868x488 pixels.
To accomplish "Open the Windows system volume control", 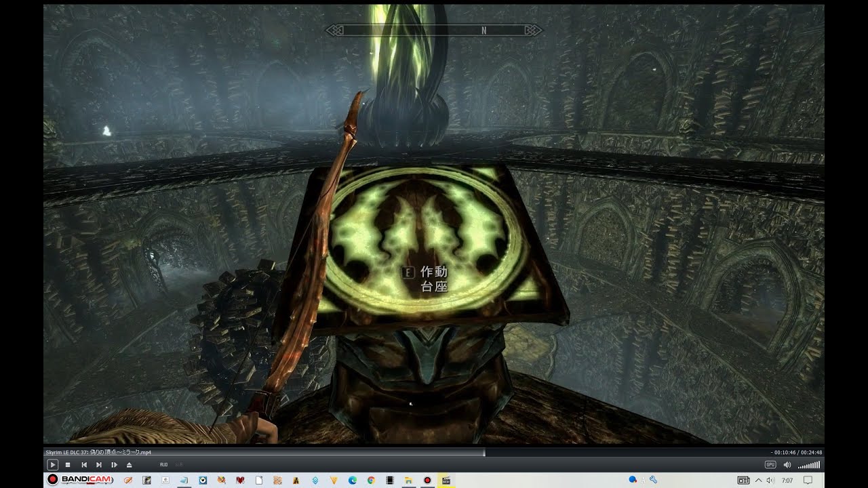I will click(770, 480).
